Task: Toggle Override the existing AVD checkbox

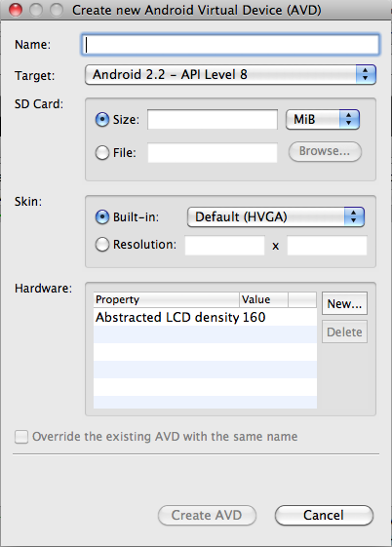Action: 21,437
